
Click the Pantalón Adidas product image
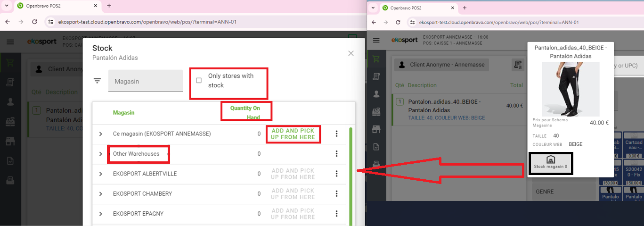570,89
